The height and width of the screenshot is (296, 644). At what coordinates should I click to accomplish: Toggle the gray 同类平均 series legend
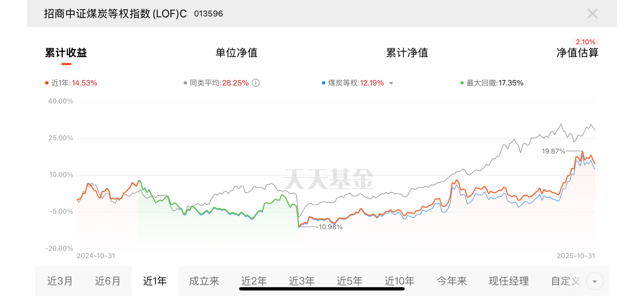216,83
